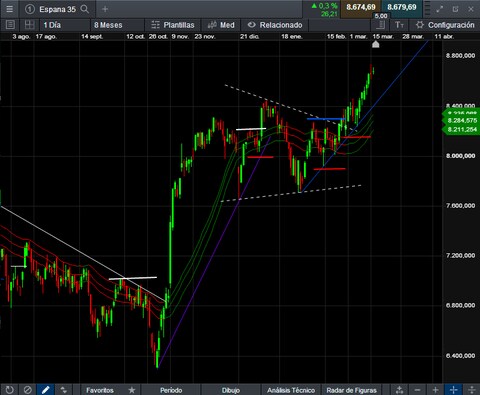Click the buy price 8.679,69
The width and height of the screenshot is (480, 395).
402,7
